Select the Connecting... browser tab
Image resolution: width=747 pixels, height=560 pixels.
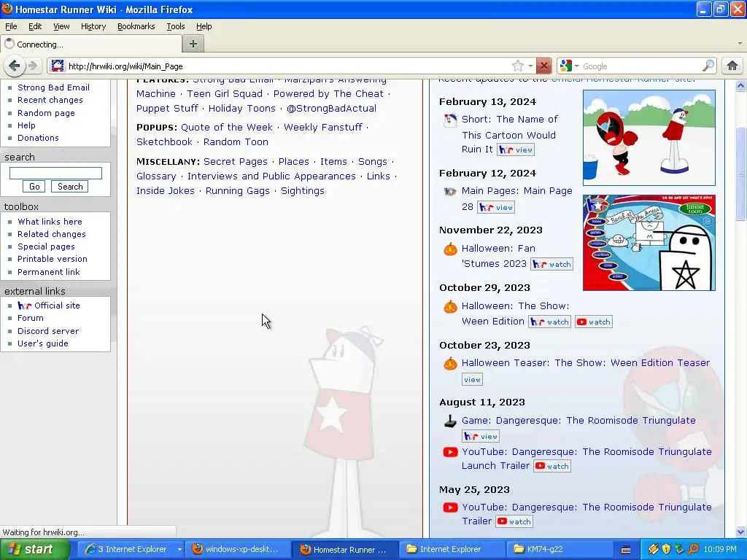point(91,44)
